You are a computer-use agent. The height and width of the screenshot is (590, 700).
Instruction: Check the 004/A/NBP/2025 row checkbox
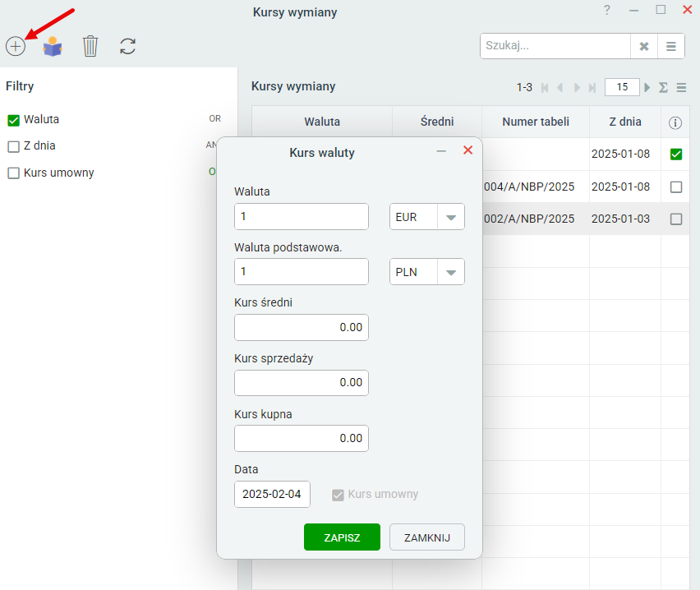click(676, 187)
